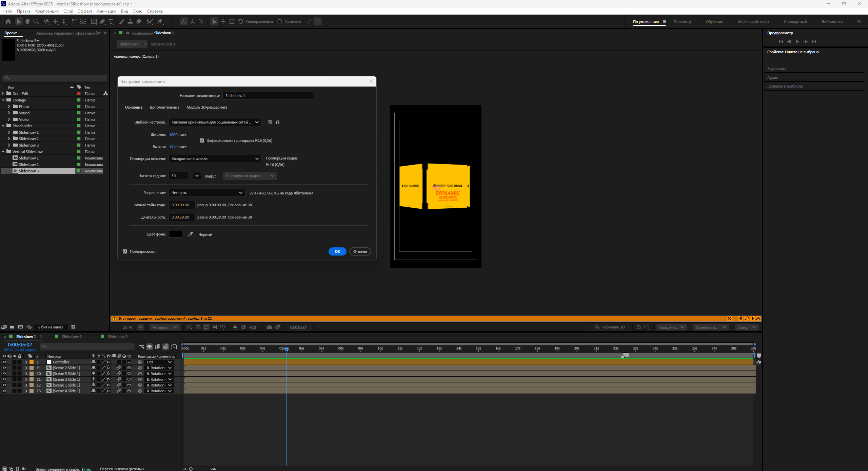868x471 pixels.
Task: Select the Hand tool in toolbar
Action: click(x=27, y=21)
